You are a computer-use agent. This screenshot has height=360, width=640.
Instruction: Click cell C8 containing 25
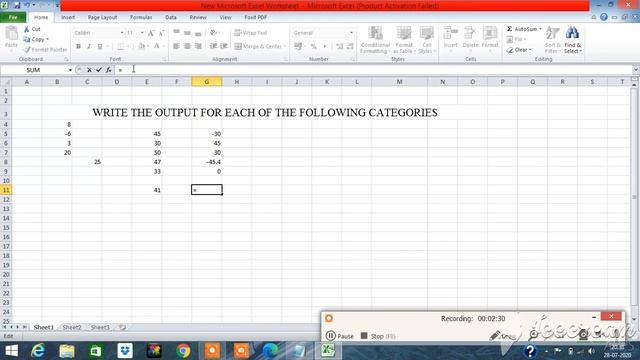pyautogui.click(x=87, y=162)
